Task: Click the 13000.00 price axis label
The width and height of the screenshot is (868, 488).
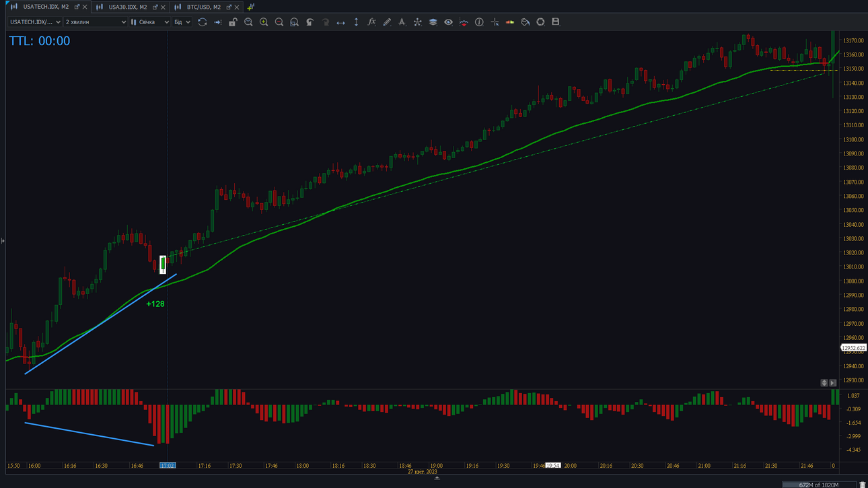Action: click(854, 281)
